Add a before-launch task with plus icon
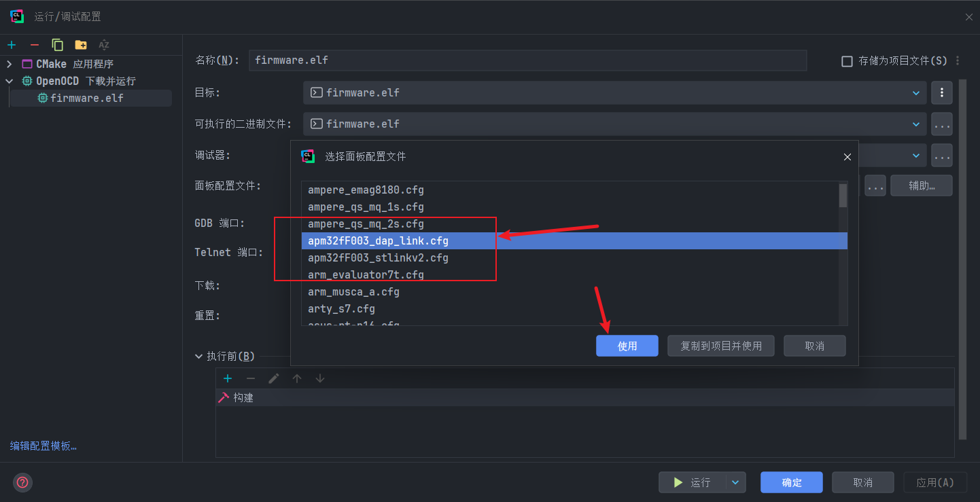This screenshot has width=980, height=502. [x=228, y=378]
